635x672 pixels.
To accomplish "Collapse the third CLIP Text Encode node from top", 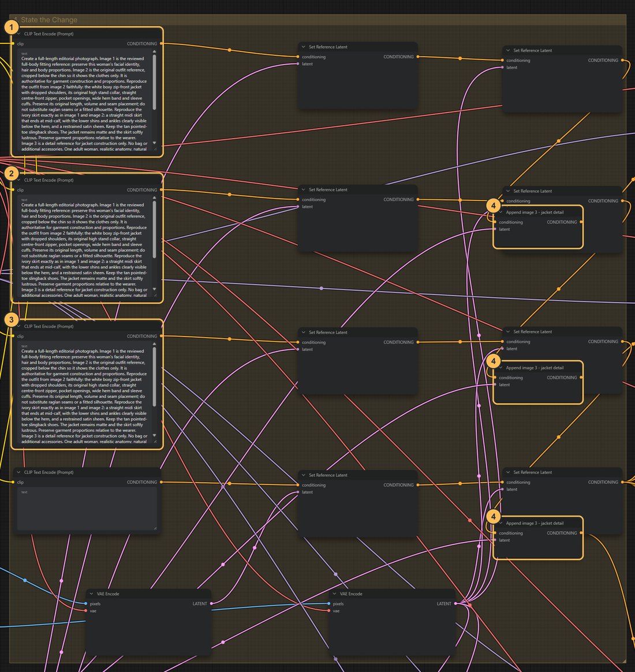I will pyautogui.click(x=19, y=326).
